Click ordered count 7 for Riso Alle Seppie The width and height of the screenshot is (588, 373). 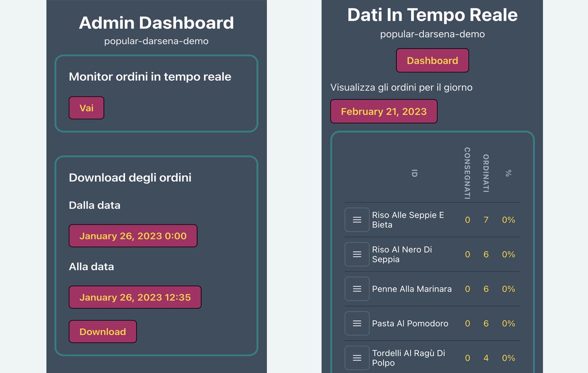click(486, 220)
